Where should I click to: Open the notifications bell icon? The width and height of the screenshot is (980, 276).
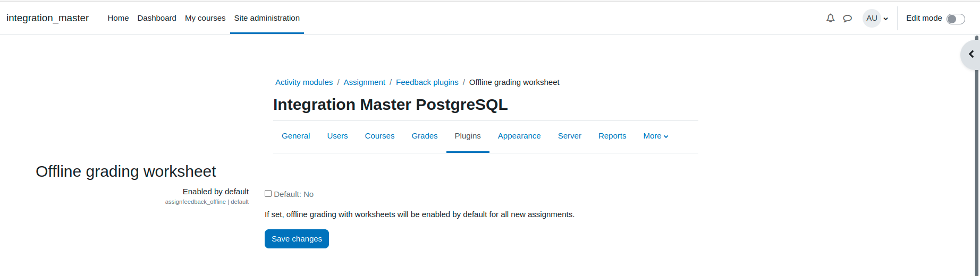(x=830, y=18)
